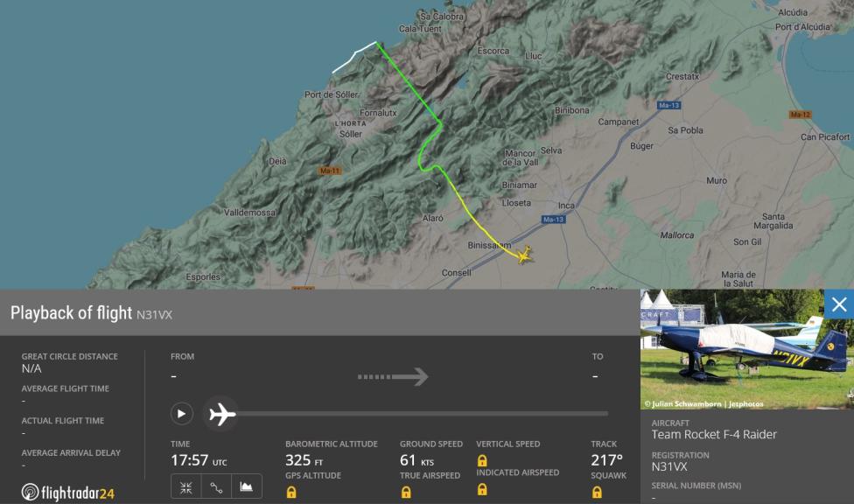
Task: Click the fit-to-route collapse arrows icon
Action: (185, 486)
